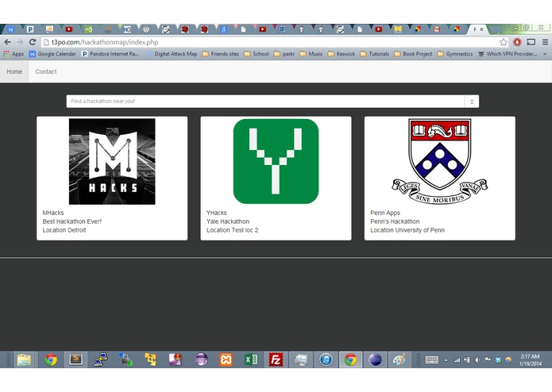The width and height of the screenshot is (552, 392).
Task: Click the Penn crest image
Action: 440,161
